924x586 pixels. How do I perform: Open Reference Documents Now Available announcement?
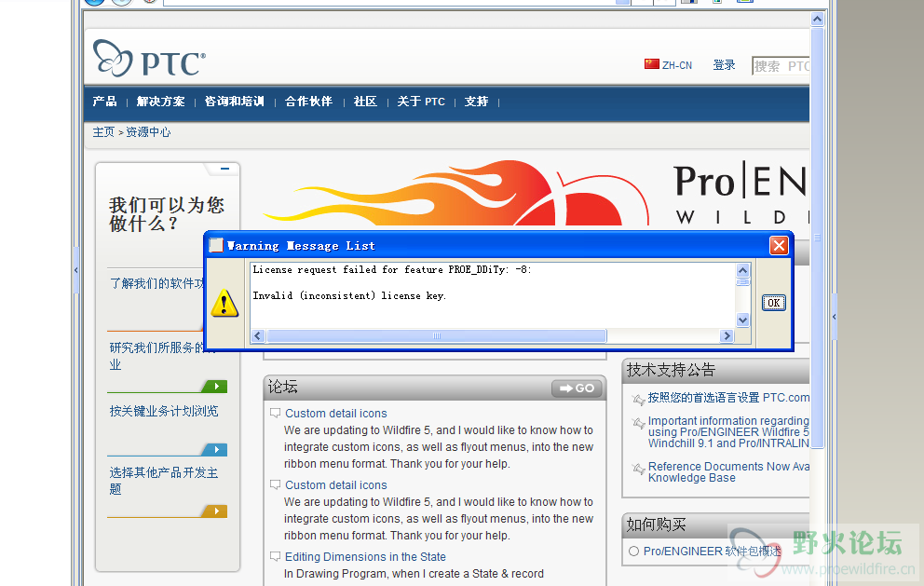point(728,472)
